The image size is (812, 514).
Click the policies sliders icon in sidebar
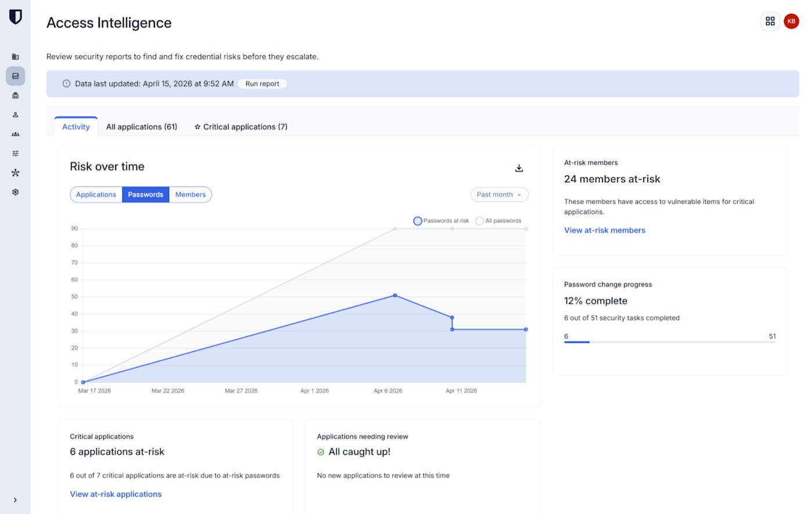15,153
